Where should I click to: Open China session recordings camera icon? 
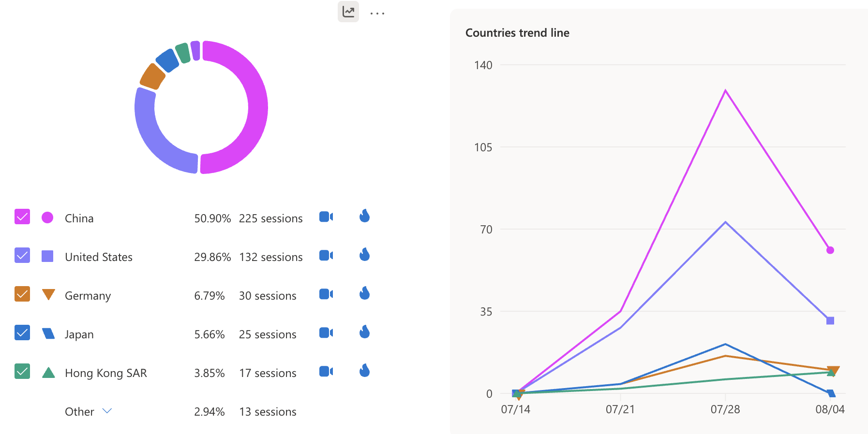click(x=326, y=217)
